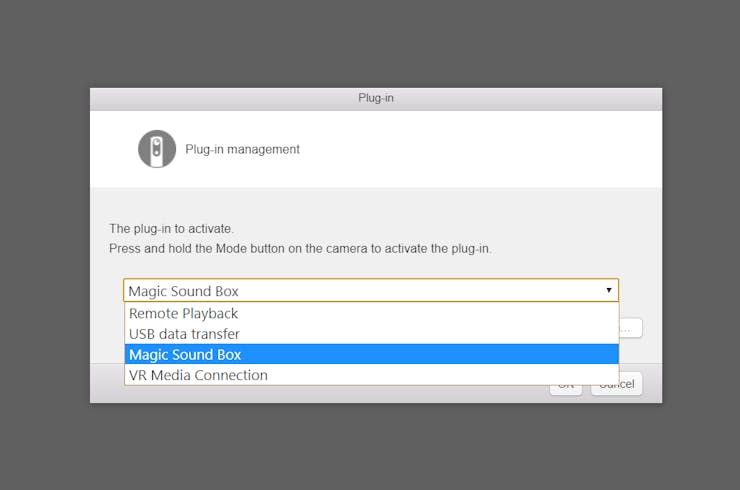Click the empty space right of VR Media Connection
This screenshot has height=490, width=740.
[450, 375]
